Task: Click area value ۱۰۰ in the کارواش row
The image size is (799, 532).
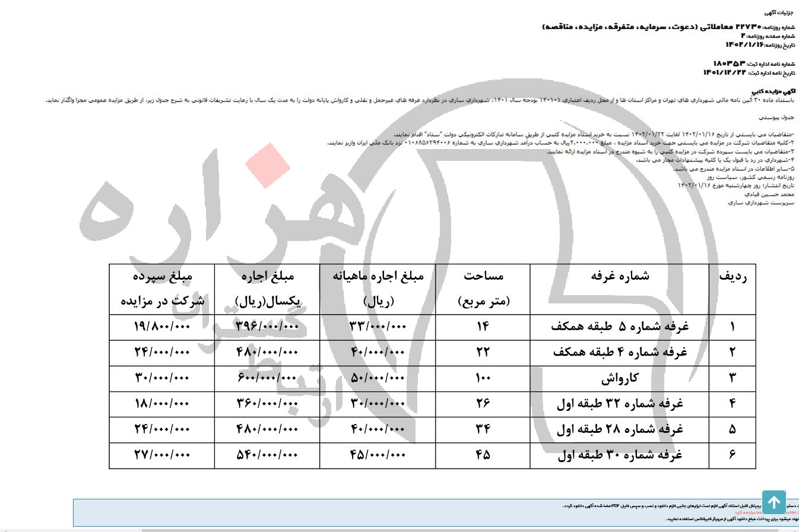Action: (x=483, y=378)
